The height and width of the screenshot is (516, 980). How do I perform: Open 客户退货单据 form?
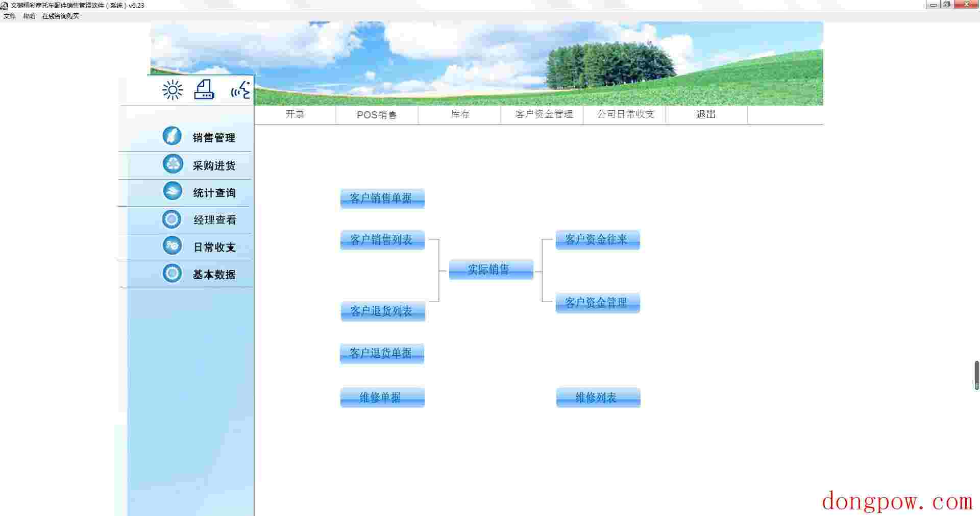point(382,353)
